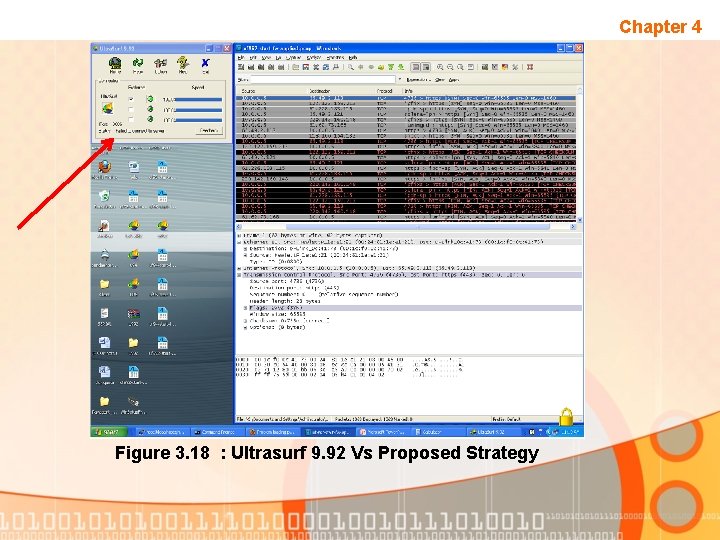Click the Zoom In icon in Wireshark
720x540 pixels.
[440, 67]
